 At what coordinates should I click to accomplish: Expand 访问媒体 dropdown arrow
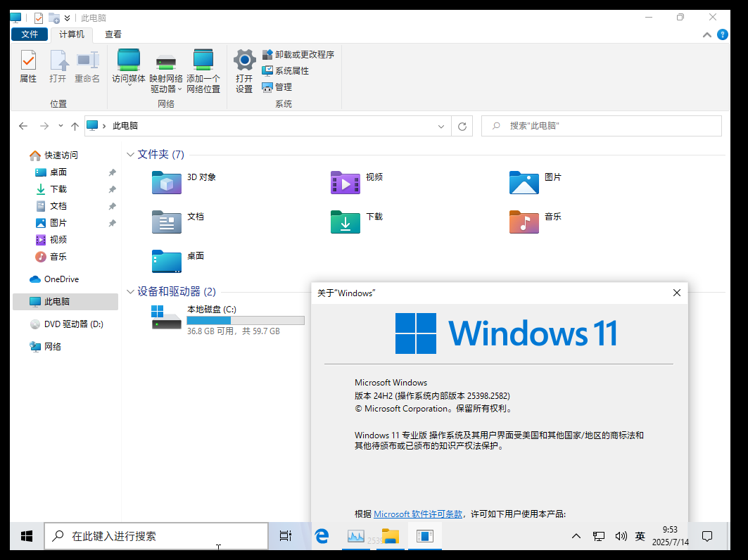pyautogui.click(x=129, y=87)
